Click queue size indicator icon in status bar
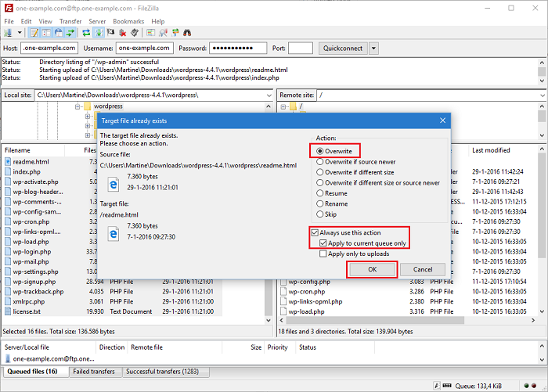The width and height of the screenshot is (548, 392). (447, 386)
